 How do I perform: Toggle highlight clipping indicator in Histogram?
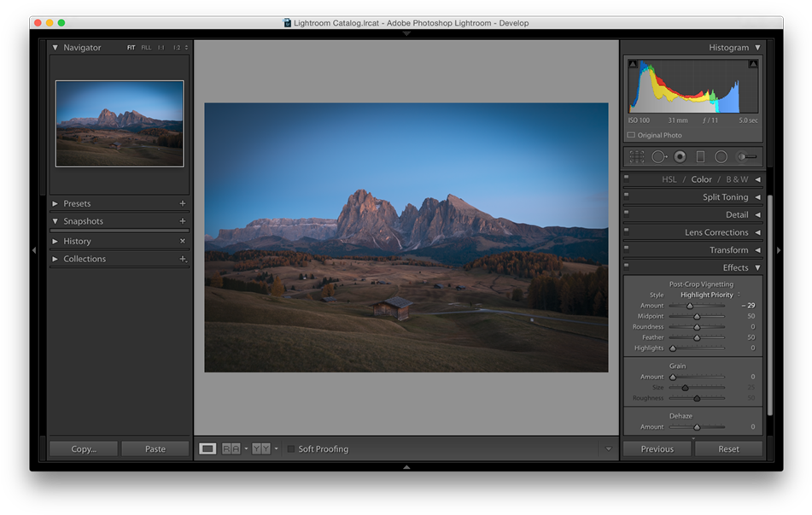click(x=753, y=64)
